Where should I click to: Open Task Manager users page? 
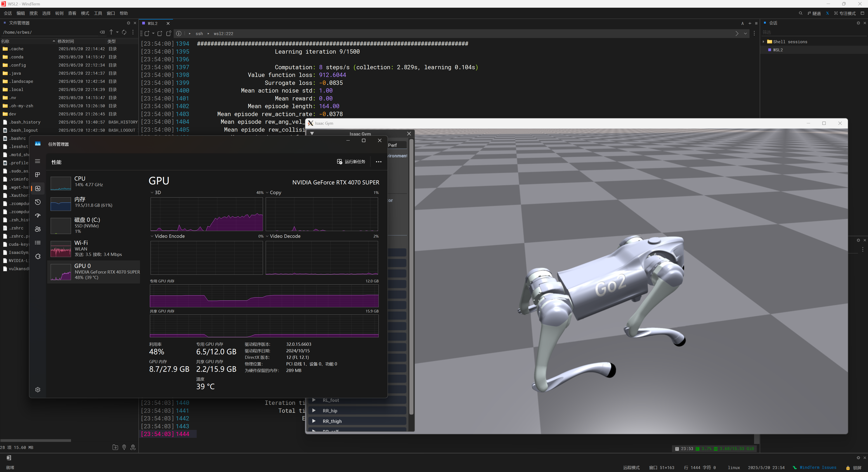[38, 229]
